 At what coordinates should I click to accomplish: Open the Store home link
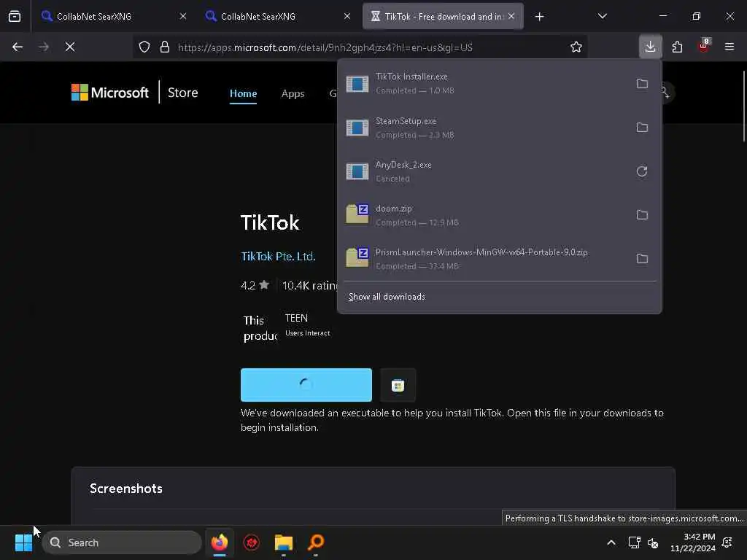pos(183,93)
